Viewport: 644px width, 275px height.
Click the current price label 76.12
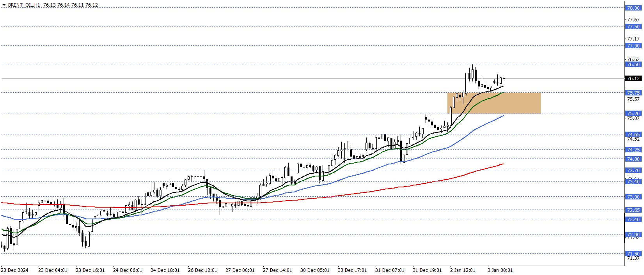pyautogui.click(x=633, y=78)
